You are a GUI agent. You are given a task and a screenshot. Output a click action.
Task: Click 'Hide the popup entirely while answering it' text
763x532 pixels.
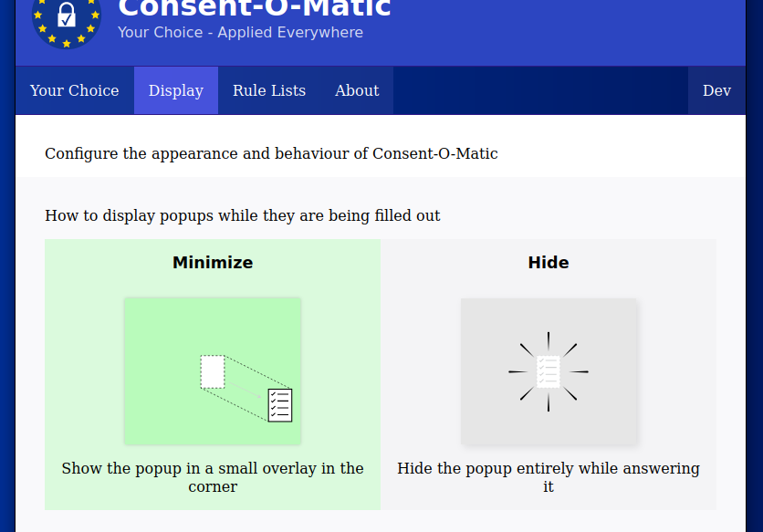(x=549, y=477)
